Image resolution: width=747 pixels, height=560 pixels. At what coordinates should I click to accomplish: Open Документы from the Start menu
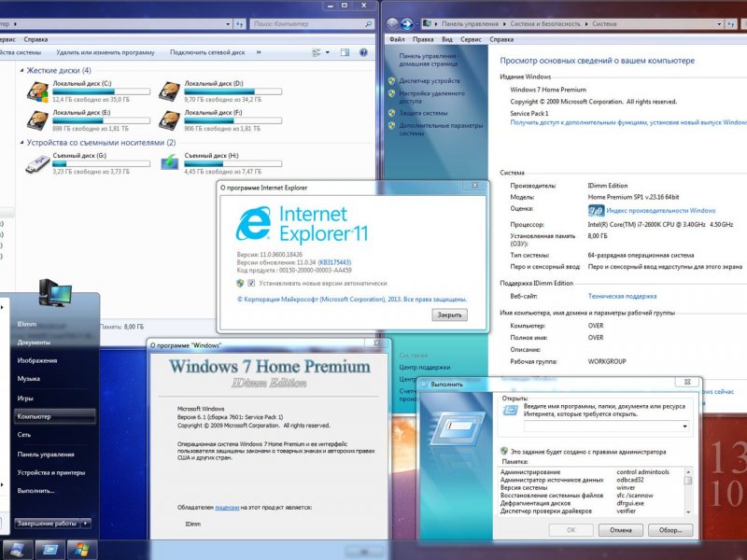[x=34, y=343]
